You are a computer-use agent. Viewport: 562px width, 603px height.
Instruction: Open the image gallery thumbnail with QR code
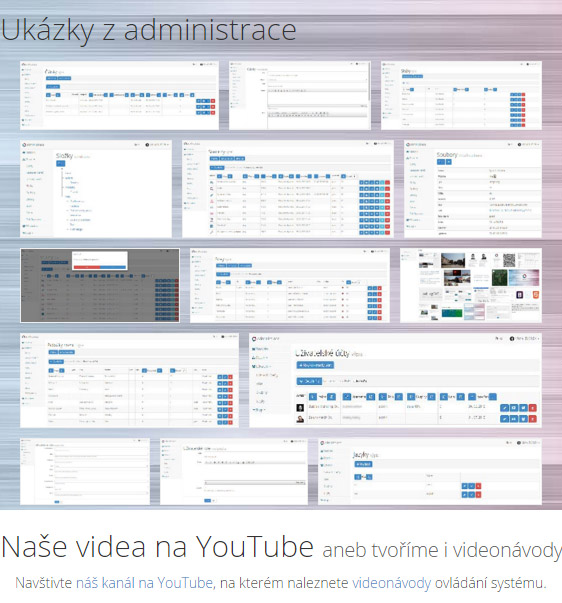click(x=471, y=285)
